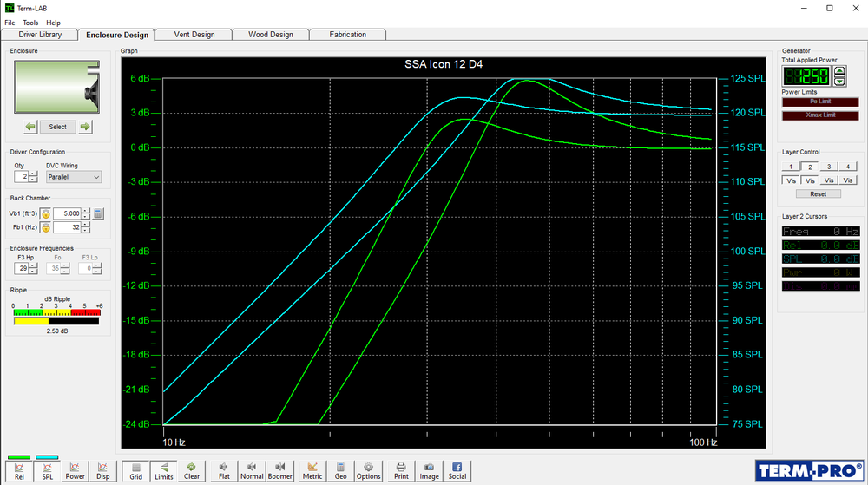Export graph using Image button

pyautogui.click(x=429, y=471)
